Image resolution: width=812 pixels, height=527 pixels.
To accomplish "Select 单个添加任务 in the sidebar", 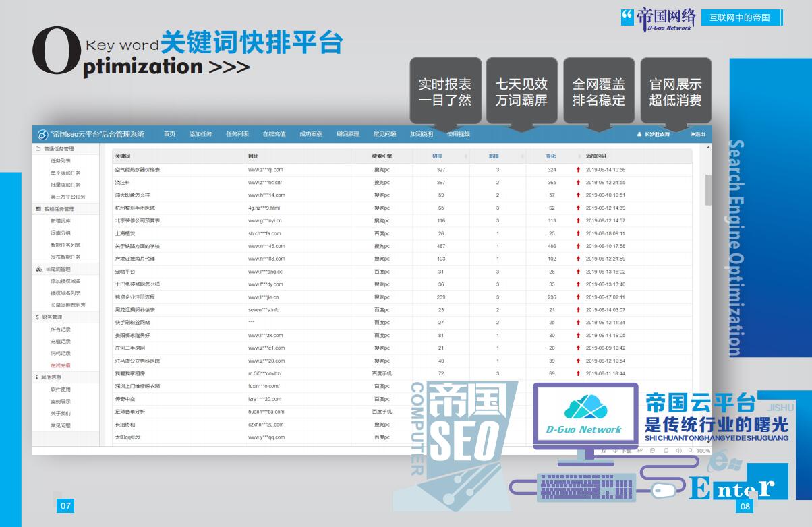I will coord(65,173).
